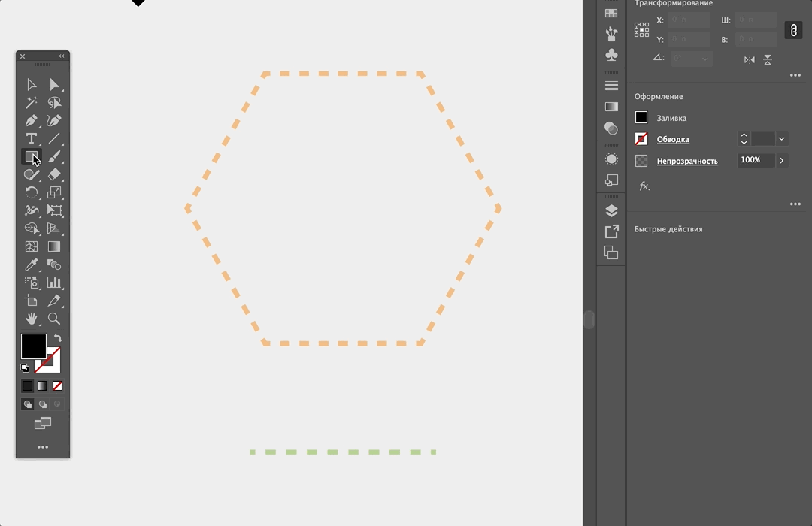Select the Slice tool
The width and height of the screenshot is (812, 526).
(54, 301)
